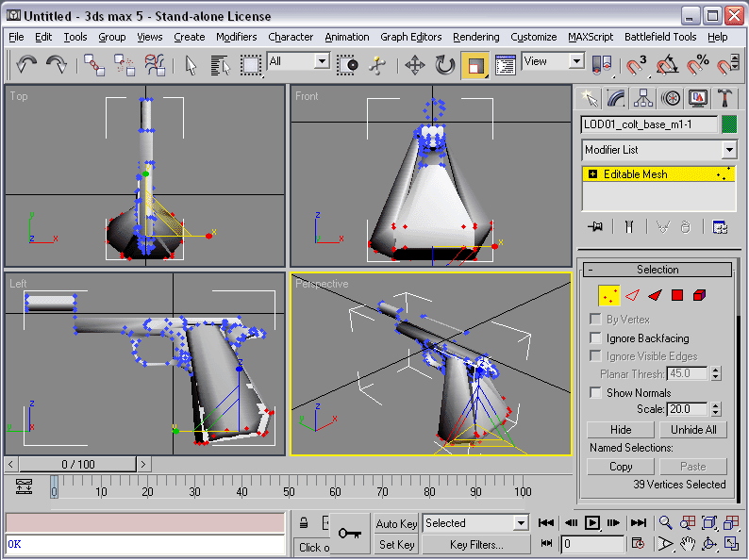
Task: Open the MAXScript menu
Action: (591, 37)
